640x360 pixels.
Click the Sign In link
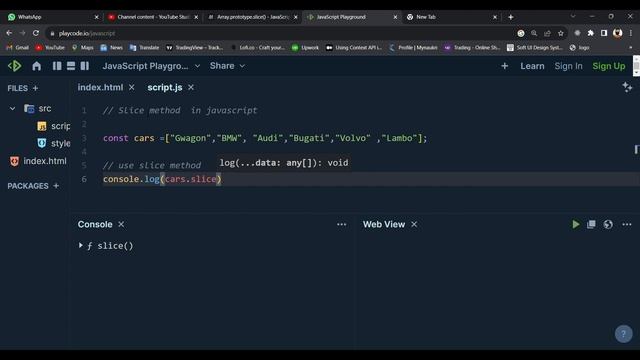[x=568, y=66]
